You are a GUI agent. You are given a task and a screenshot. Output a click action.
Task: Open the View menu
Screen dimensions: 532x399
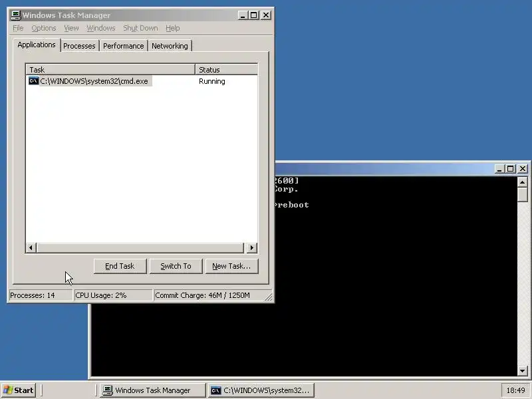[71, 28]
